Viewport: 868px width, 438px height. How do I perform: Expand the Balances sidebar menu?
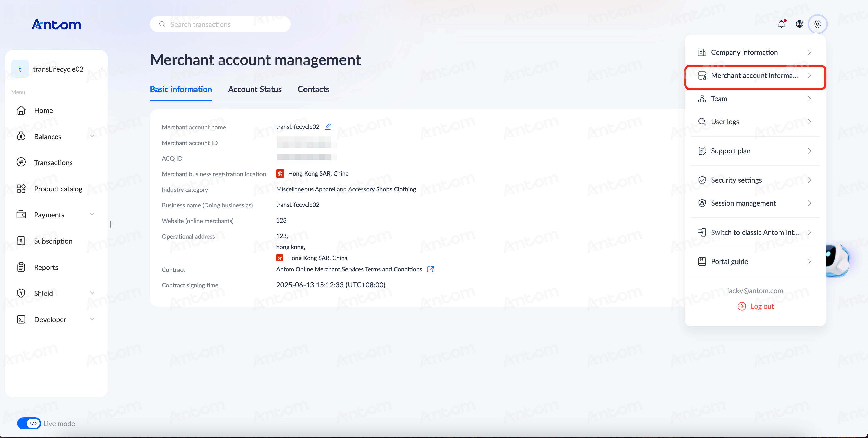(x=92, y=136)
